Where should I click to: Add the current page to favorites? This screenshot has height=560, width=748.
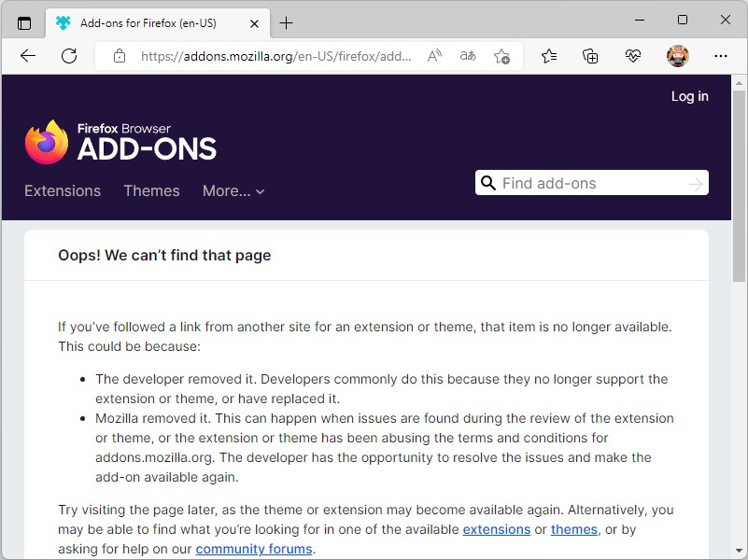pyautogui.click(x=502, y=56)
